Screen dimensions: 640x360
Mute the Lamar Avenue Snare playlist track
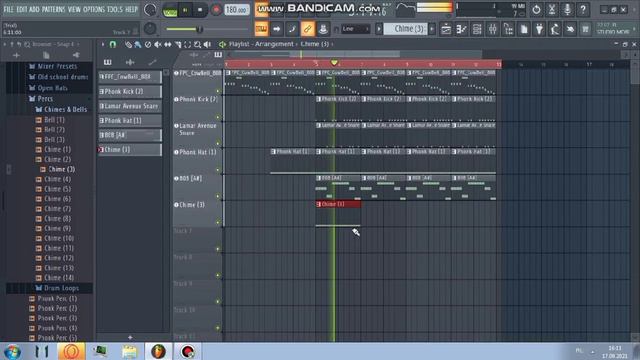218,144
